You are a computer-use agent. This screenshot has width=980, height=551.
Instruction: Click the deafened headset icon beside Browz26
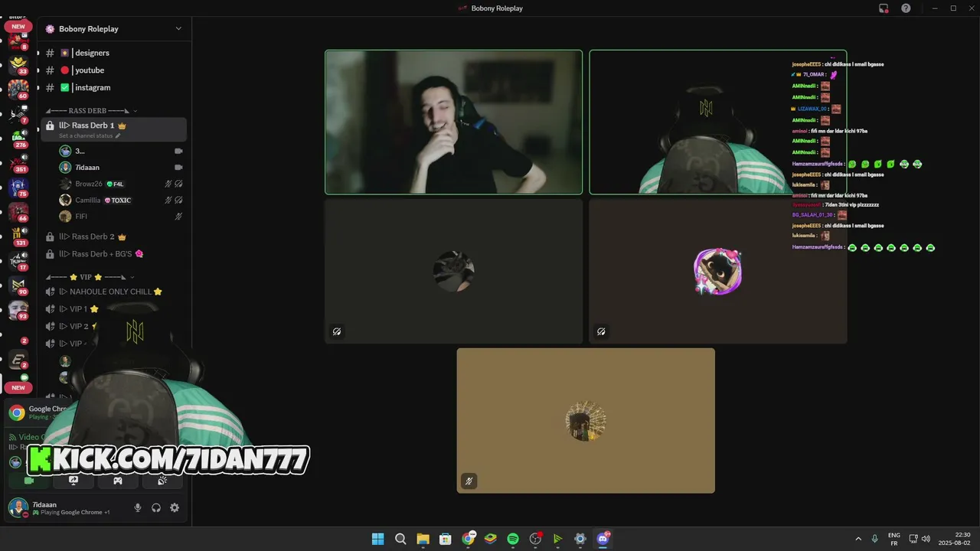pos(178,184)
